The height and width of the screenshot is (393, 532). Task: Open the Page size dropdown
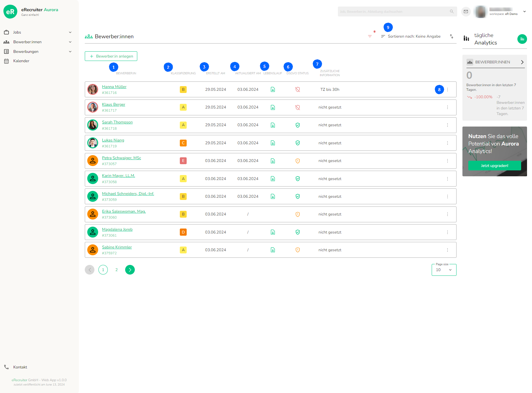coord(444,270)
